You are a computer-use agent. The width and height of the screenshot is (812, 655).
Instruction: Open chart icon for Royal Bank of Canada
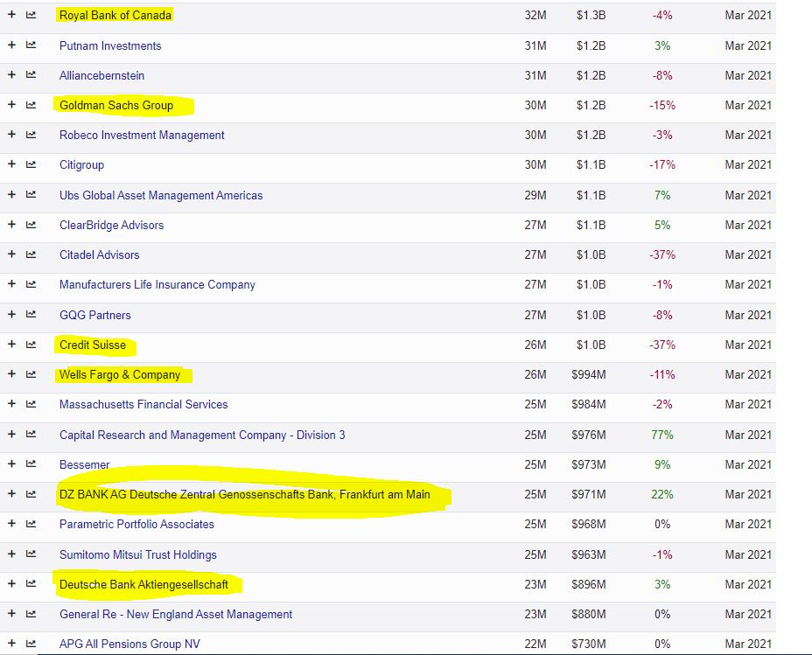click(x=31, y=15)
